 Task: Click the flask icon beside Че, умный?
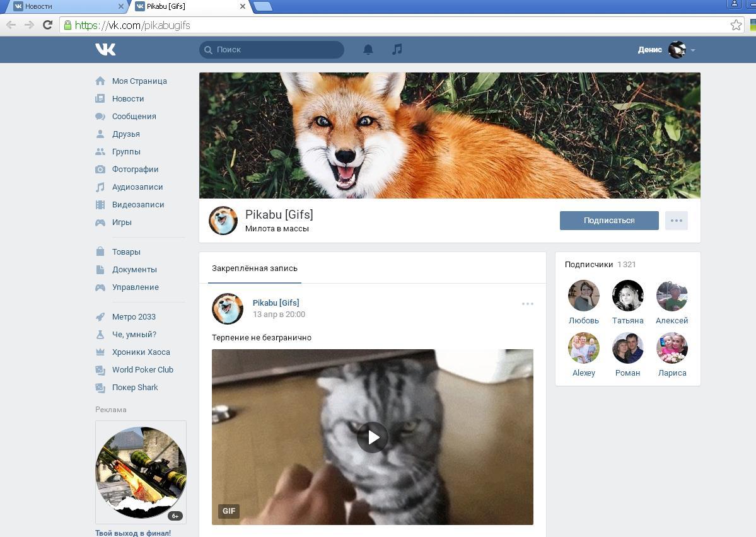100,335
